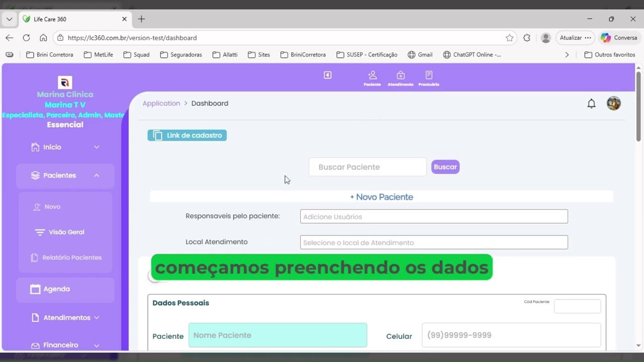The height and width of the screenshot is (362, 644).
Task: Click the Dashboard breadcrumb text
Action: click(210, 103)
